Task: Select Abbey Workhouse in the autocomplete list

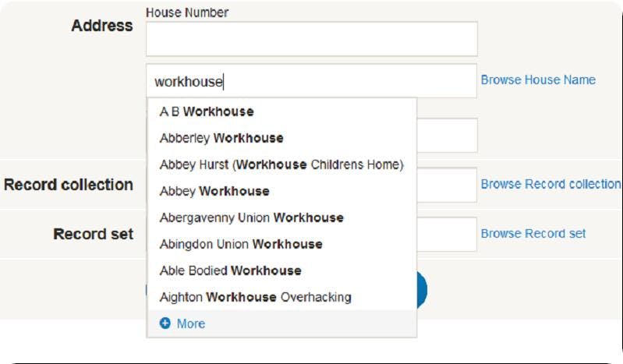Action: 214,191
